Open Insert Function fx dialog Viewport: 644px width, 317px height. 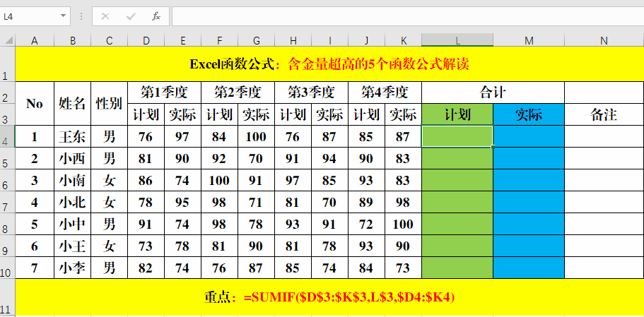pos(156,16)
